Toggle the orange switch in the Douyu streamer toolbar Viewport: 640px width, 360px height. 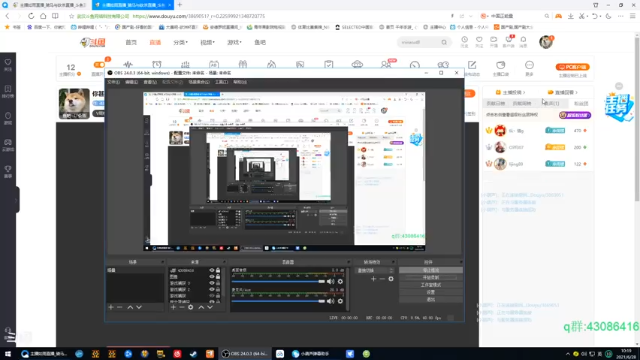click(99, 65)
